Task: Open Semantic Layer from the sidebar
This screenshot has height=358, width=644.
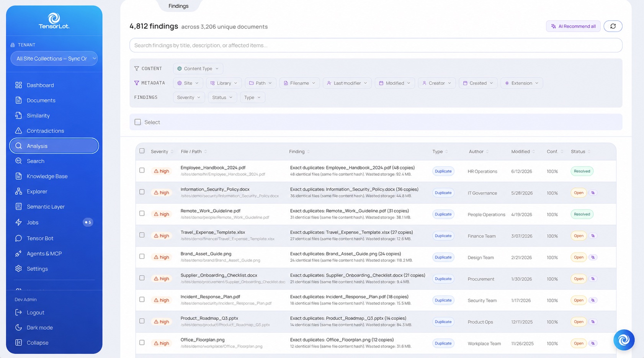Action: click(54, 206)
